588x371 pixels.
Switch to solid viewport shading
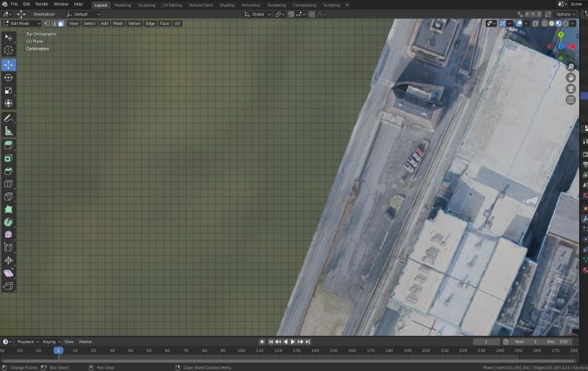pos(552,24)
